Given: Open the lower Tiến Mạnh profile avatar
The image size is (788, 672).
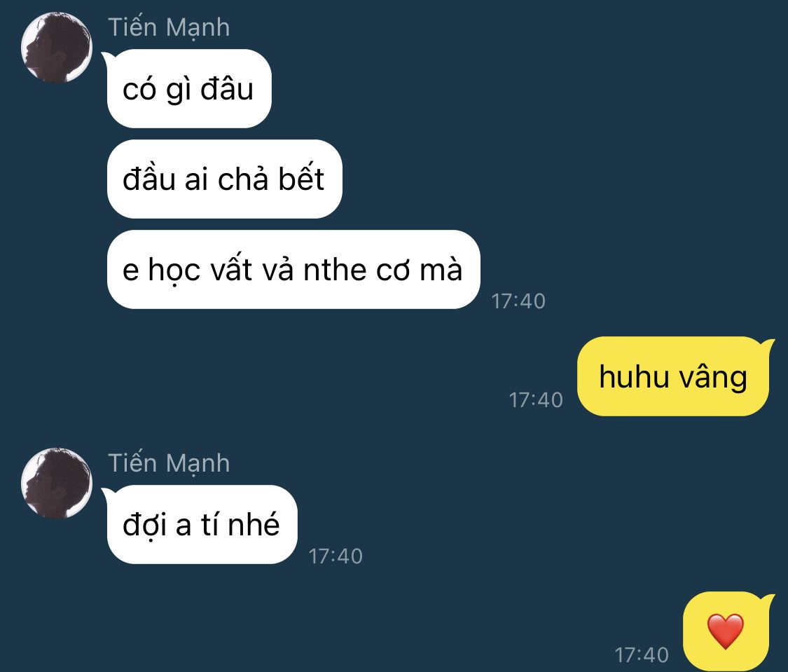Looking at the screenshot, I should click(x=57, y=483).
